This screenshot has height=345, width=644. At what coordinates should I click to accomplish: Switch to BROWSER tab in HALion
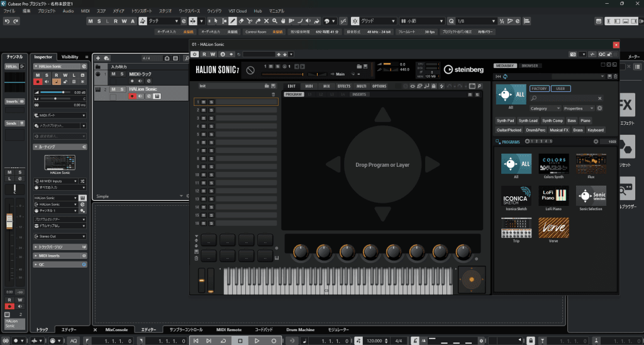pyautogui.click(x=530, y=66)
